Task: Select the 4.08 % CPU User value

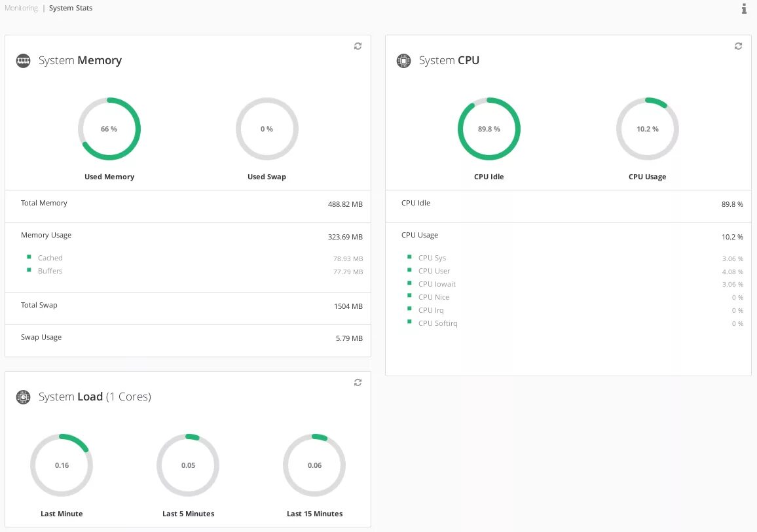Action: 732,272
